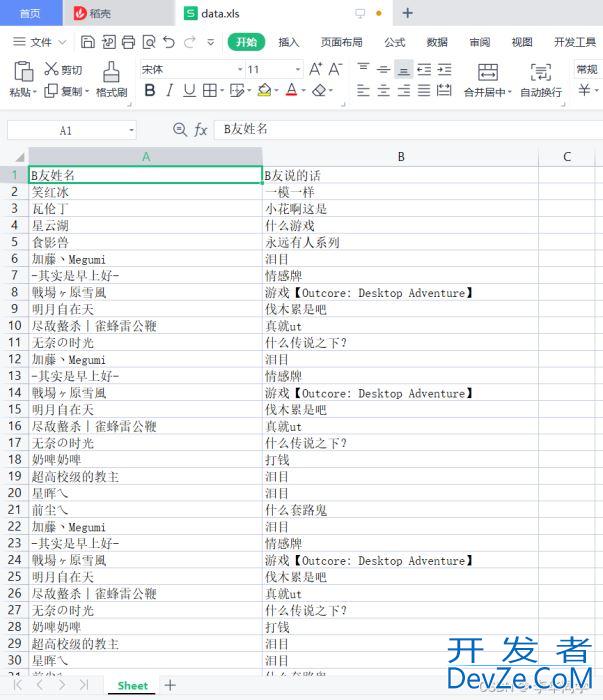Center text horizontally

click(383, 91)
